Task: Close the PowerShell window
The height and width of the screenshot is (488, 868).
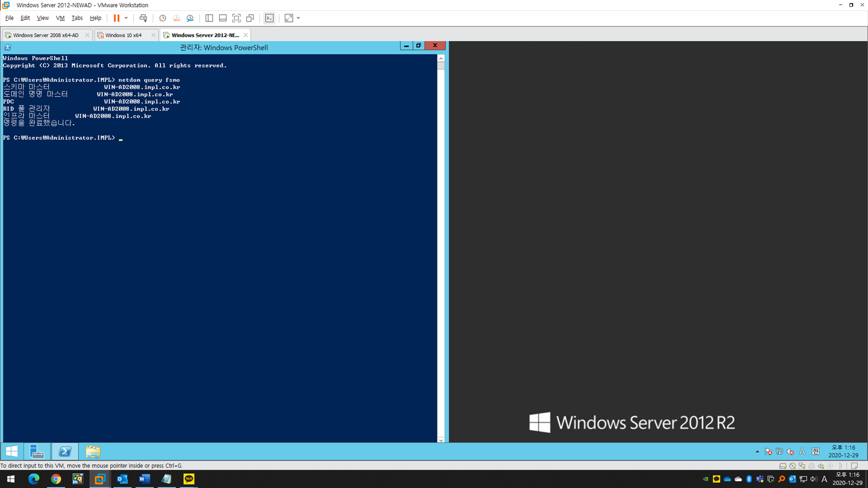Action: tap(435, 46)
